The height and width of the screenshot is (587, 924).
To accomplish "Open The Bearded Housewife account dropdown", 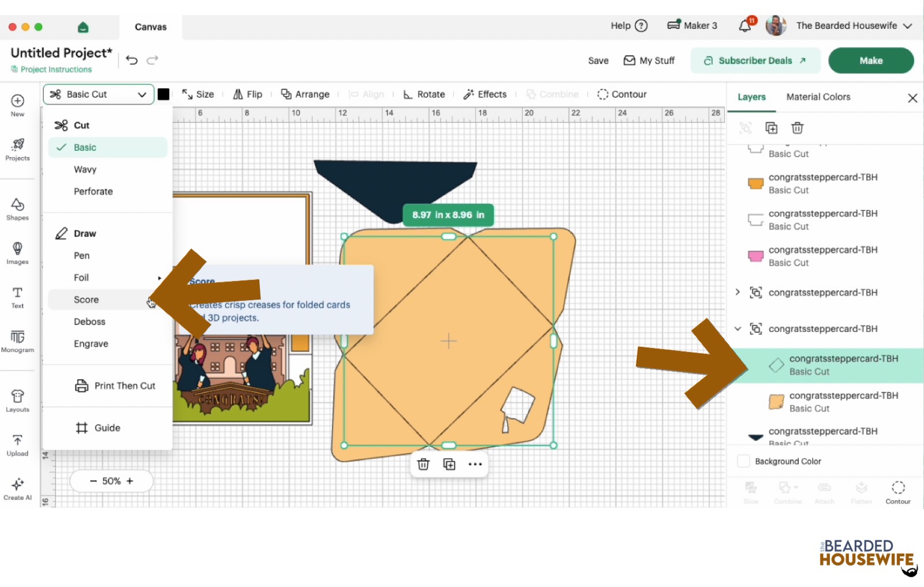I will [x=854, y=25].
